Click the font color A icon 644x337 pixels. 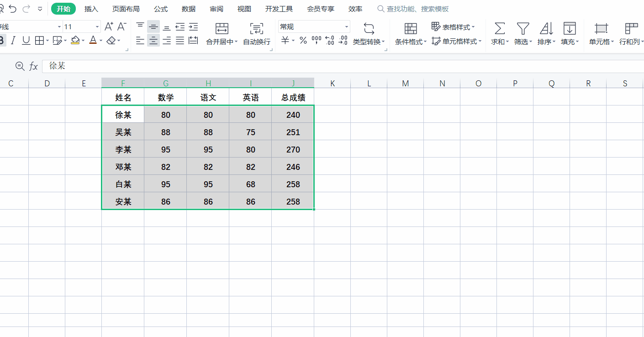click(x=93, y=41)
